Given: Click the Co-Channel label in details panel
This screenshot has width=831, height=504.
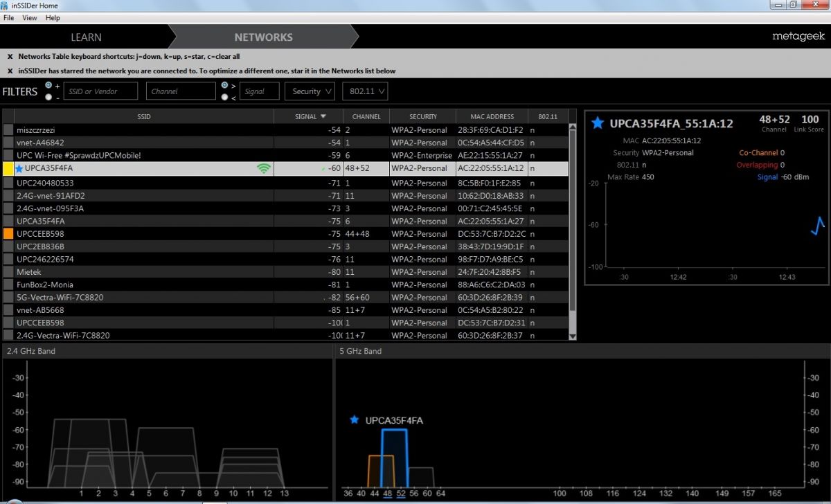Looking at the screenshot, I should tap(758, 152).
